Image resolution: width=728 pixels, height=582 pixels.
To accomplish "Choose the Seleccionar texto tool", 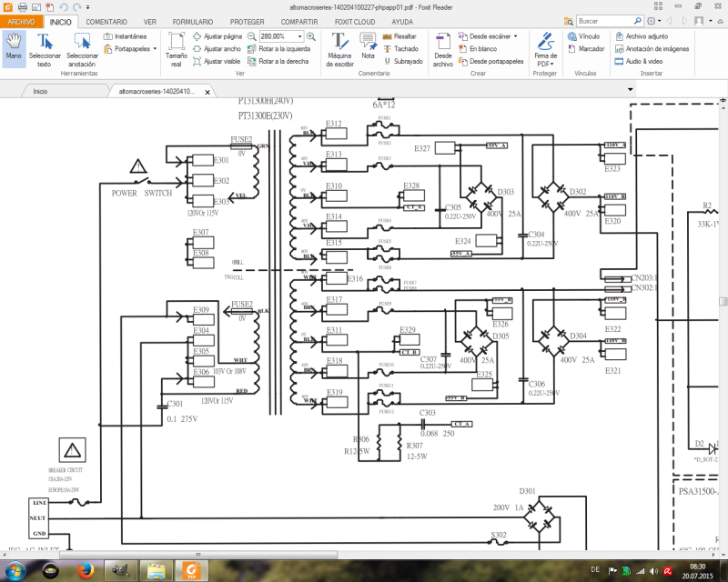I will tap(45, 50).
